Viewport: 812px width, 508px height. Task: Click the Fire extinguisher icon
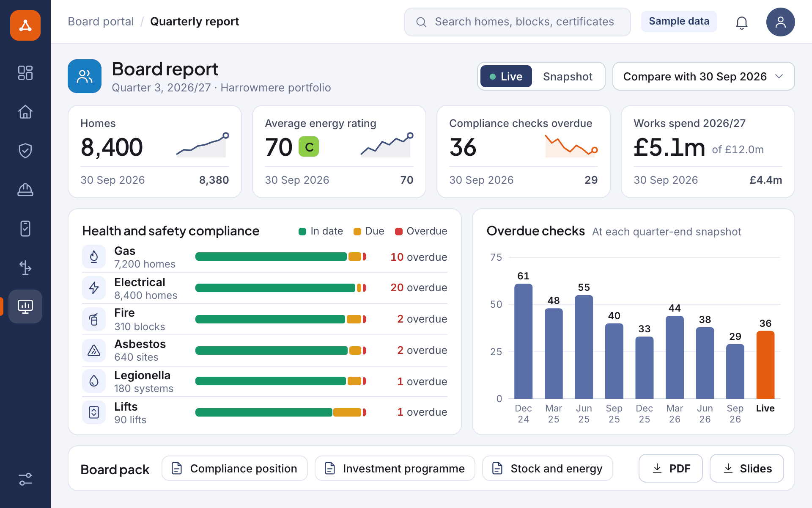[94, 319]
